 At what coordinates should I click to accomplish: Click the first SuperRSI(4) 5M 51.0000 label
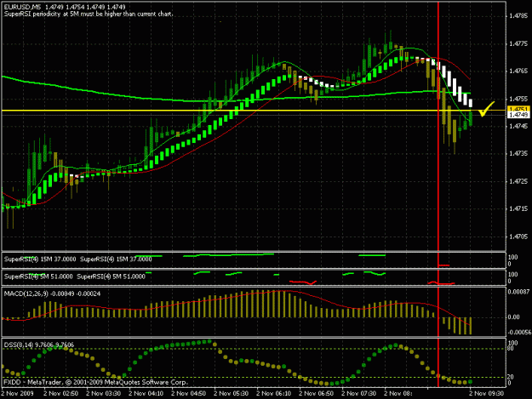(38, 276)
